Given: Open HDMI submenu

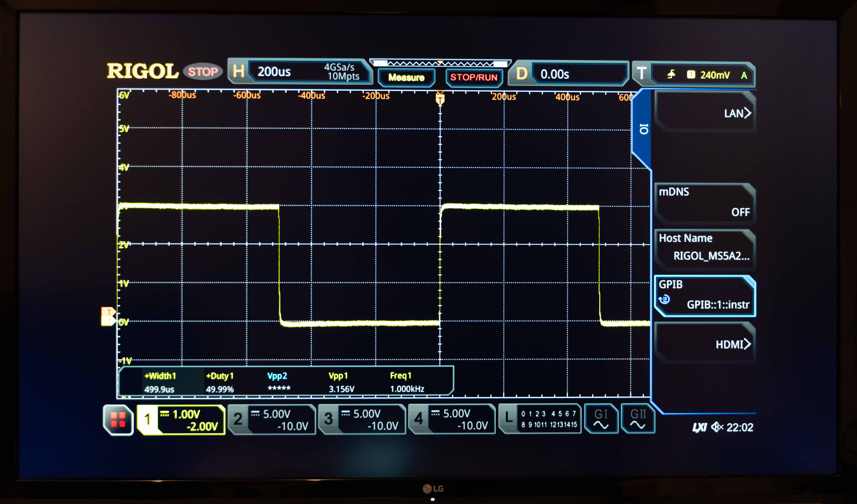Looking at the screenshot, I should [x=705, y=343].
